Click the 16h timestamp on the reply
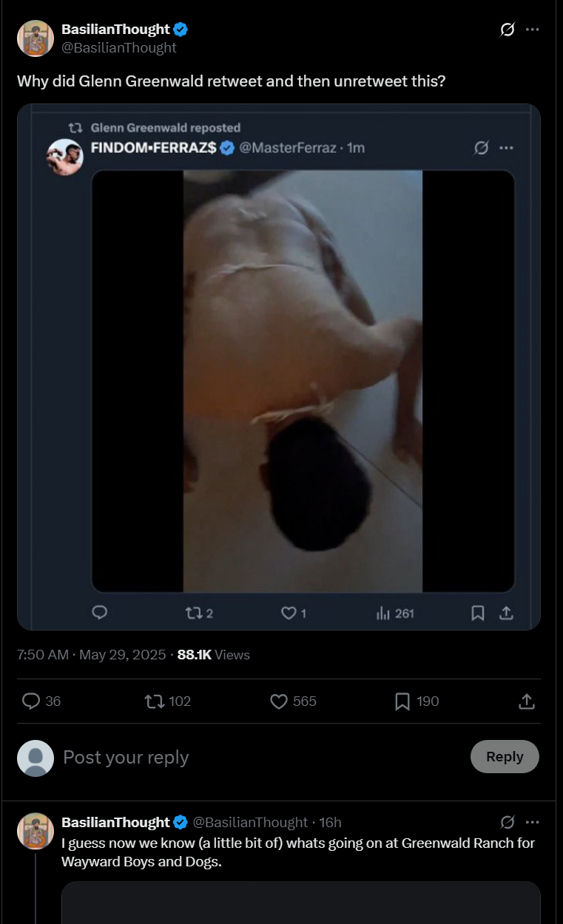 330,822
